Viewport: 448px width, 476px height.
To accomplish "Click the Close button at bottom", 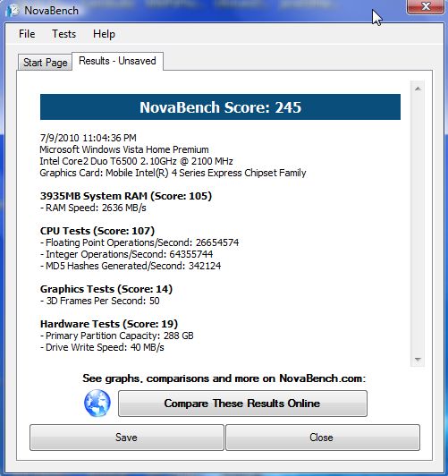I will point(323,438).
